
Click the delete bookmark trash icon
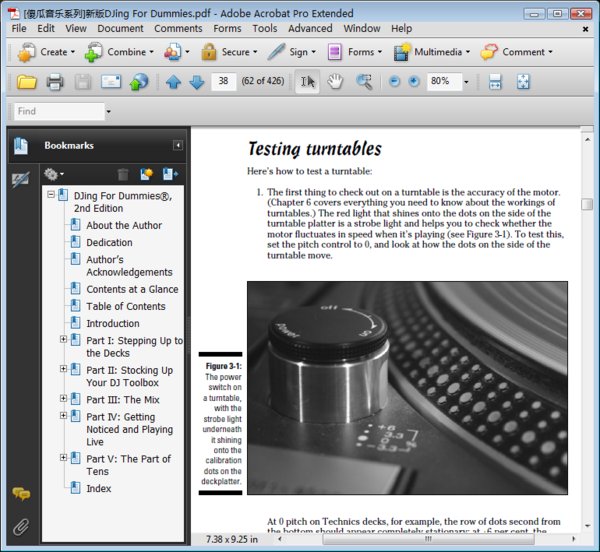coord(123,174)
